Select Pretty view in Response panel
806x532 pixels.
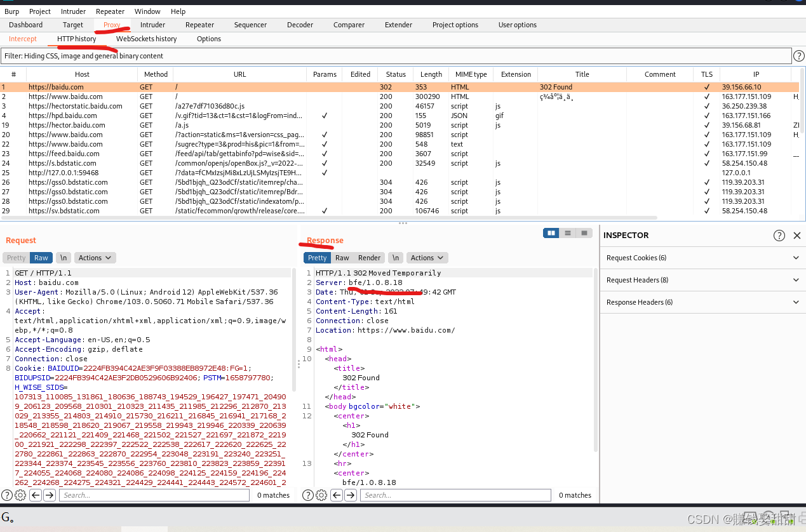318,258
